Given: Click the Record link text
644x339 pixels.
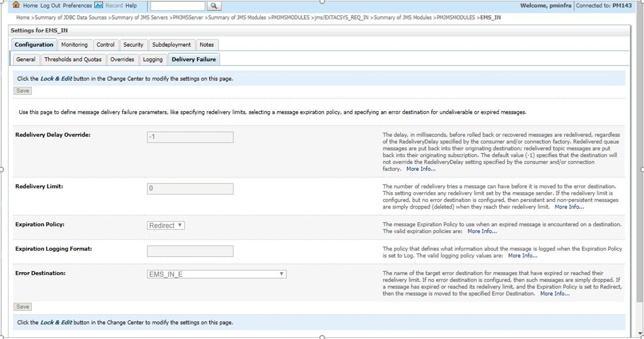Looking at the screenshot, I should click(x=114, y=6).
